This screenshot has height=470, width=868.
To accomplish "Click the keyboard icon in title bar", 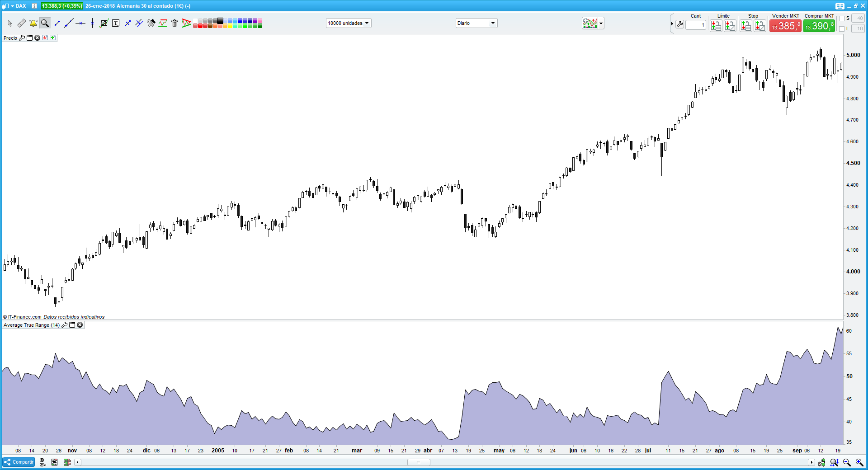I will [840, 6].
